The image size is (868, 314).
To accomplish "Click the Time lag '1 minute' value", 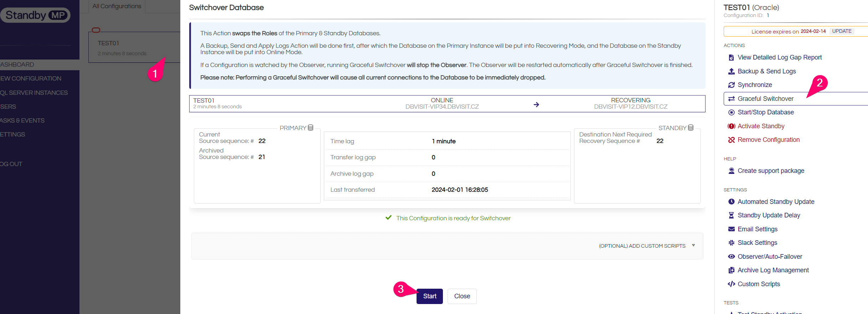I will pyautogui.click(x=444, y=141).
